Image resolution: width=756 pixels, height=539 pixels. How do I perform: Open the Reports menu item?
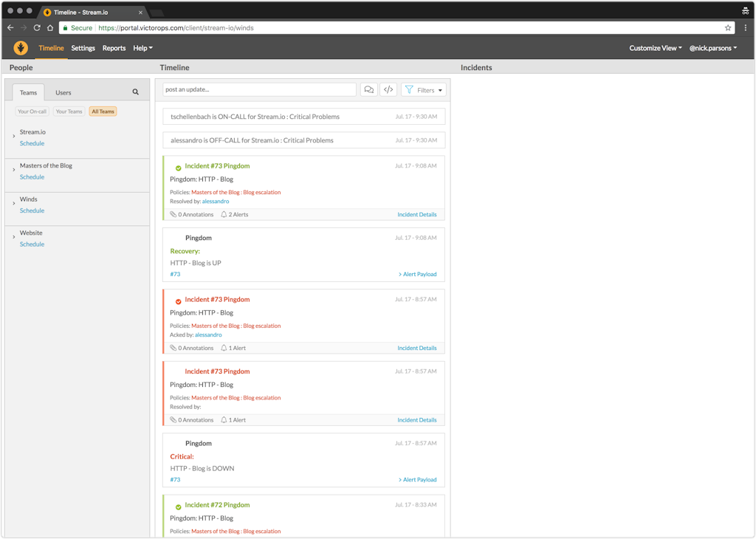click(114, 48)
